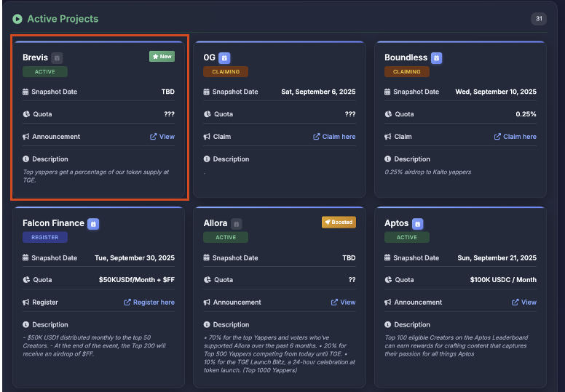
Task: Click the 0.25% quota value in Boundless
Action: tap(526, 114)
